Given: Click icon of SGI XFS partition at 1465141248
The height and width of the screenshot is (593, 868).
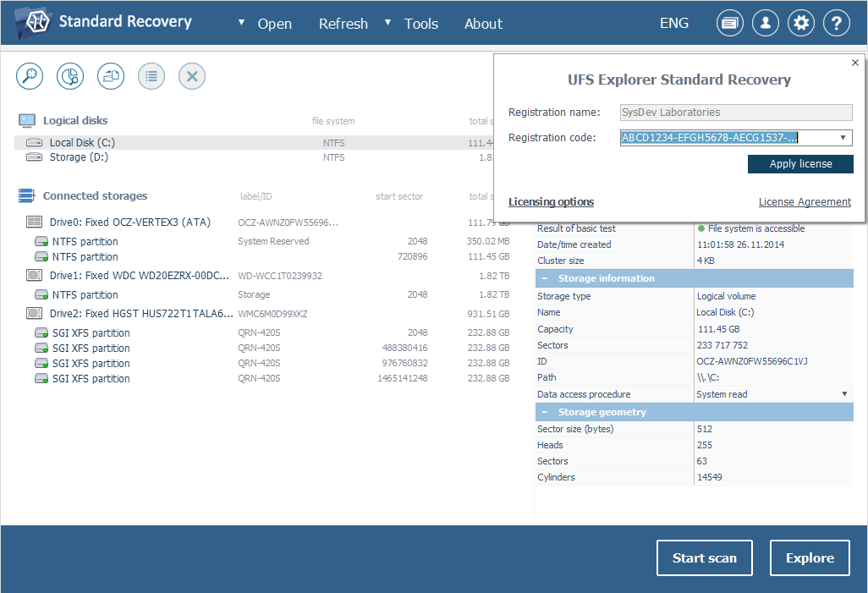Looking at the screenshot, I should pyautogui.click(x=41, y=379).
